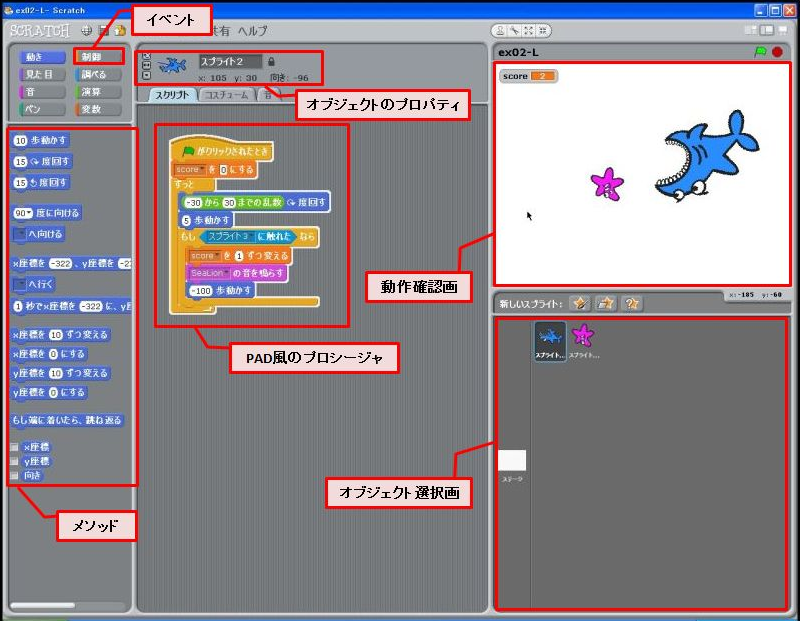Viewport: 800px width, 621px height.
Task: Click the starfish sprite on the stage
Action: pos(607,184)
